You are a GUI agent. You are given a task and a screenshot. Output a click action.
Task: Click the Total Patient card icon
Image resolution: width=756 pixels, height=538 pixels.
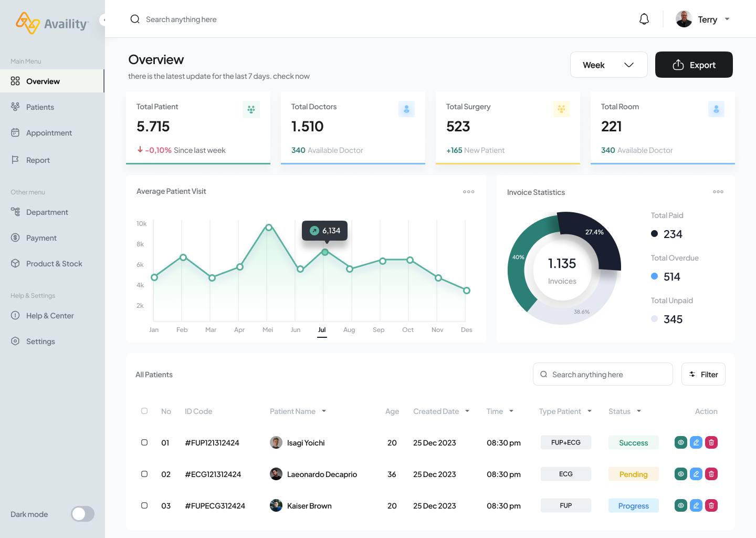pos(251,109)
